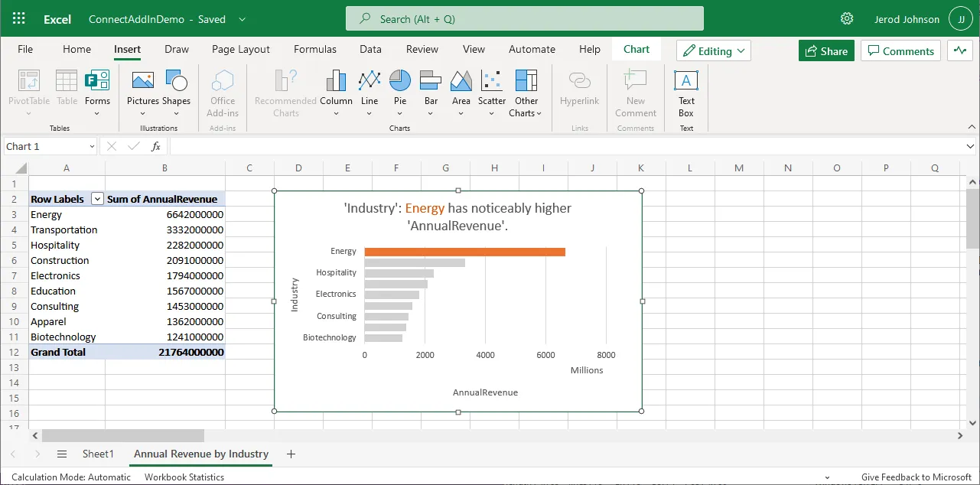Image resolution: width=980 pixels, height=485 pixels.
Task: Open Workbook Statistics in status bar
Action: pos(184,477)
